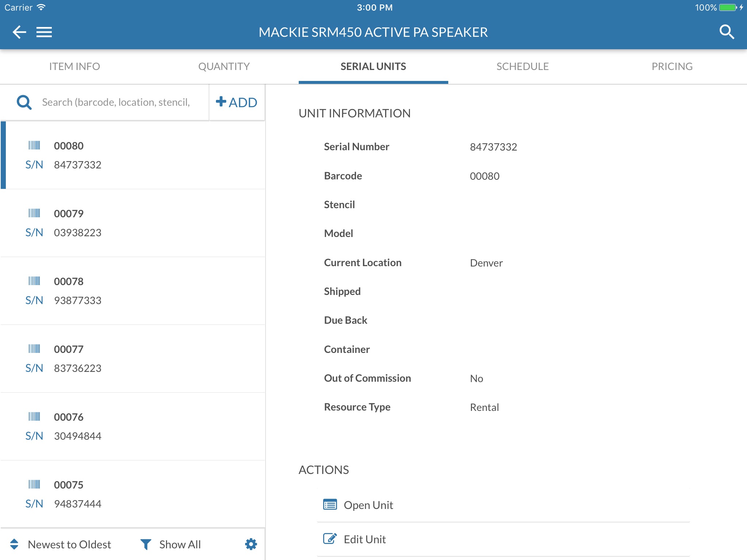Tap barcode icon for unit 00079
This screenshot has height=560, width=747.
click(x=34, y=213)
